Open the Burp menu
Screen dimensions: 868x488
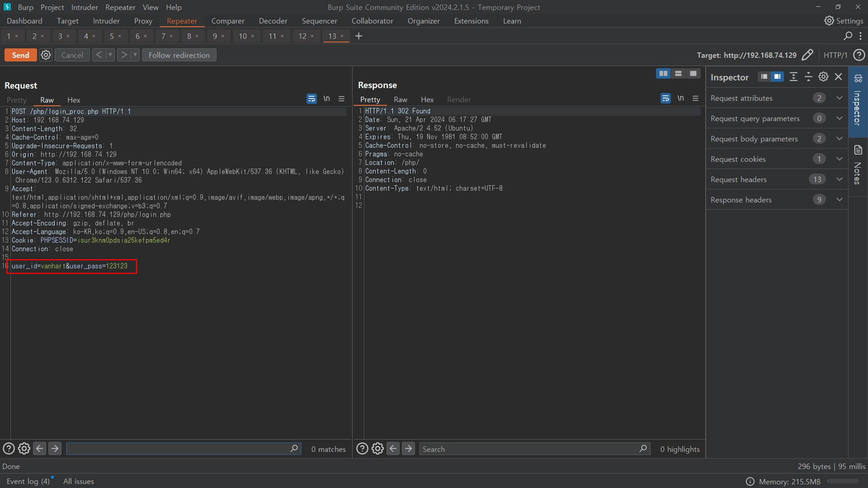[25, 7]
